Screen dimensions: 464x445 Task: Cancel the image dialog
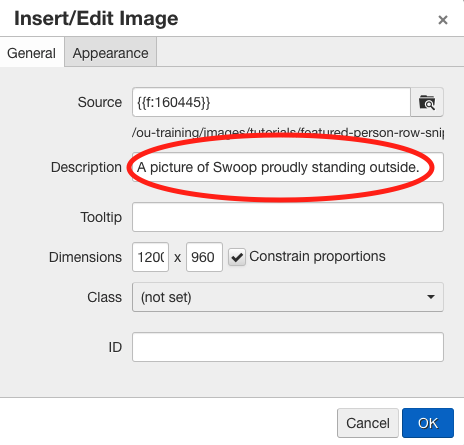tap(368, 423)
